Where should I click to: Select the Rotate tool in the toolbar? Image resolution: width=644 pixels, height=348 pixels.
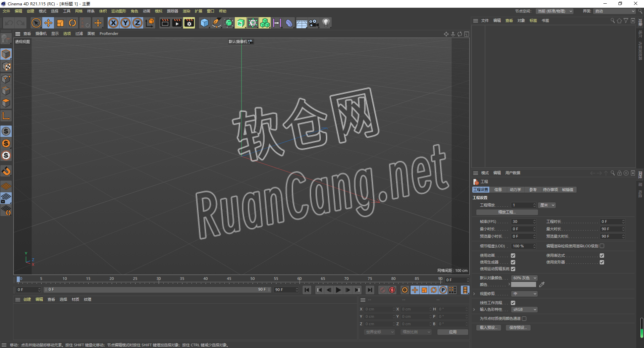click(x=72, y=23)
